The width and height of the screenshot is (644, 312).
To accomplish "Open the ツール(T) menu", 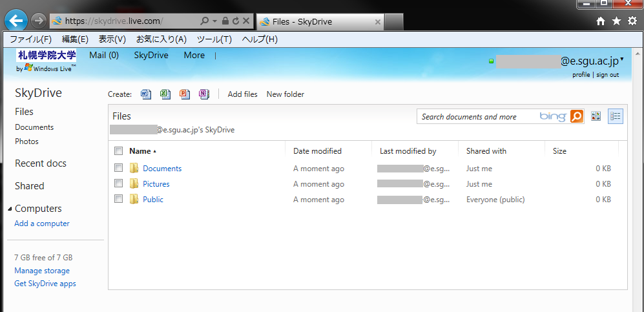I will (214, 39).
